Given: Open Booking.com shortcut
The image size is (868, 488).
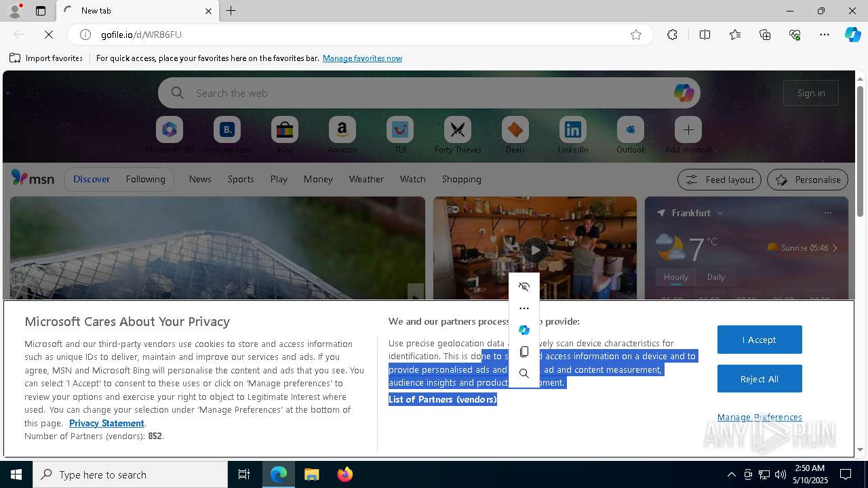Looking at the screenshot, I should click(227, 135).
